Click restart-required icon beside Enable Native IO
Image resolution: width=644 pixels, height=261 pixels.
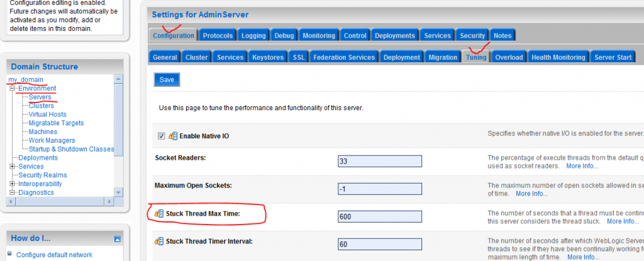pos(172,136)
